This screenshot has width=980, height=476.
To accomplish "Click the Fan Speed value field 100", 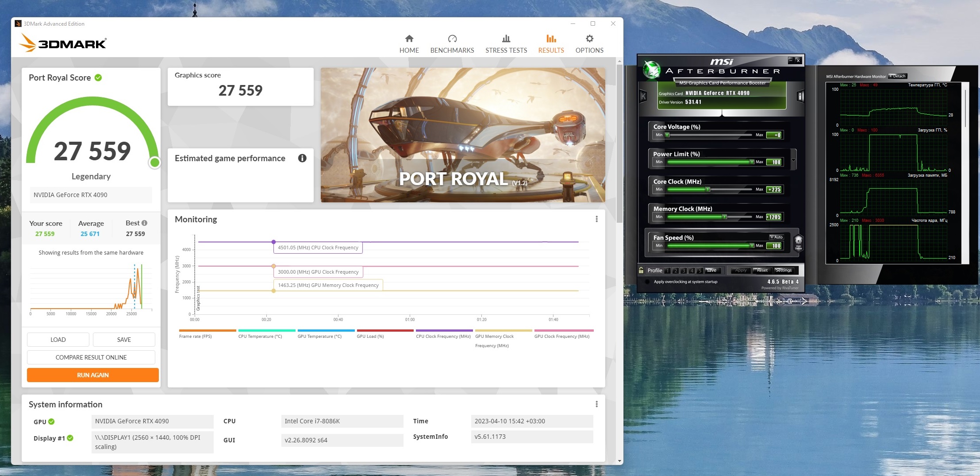I will pyautogui.click(x=774, y=246).
